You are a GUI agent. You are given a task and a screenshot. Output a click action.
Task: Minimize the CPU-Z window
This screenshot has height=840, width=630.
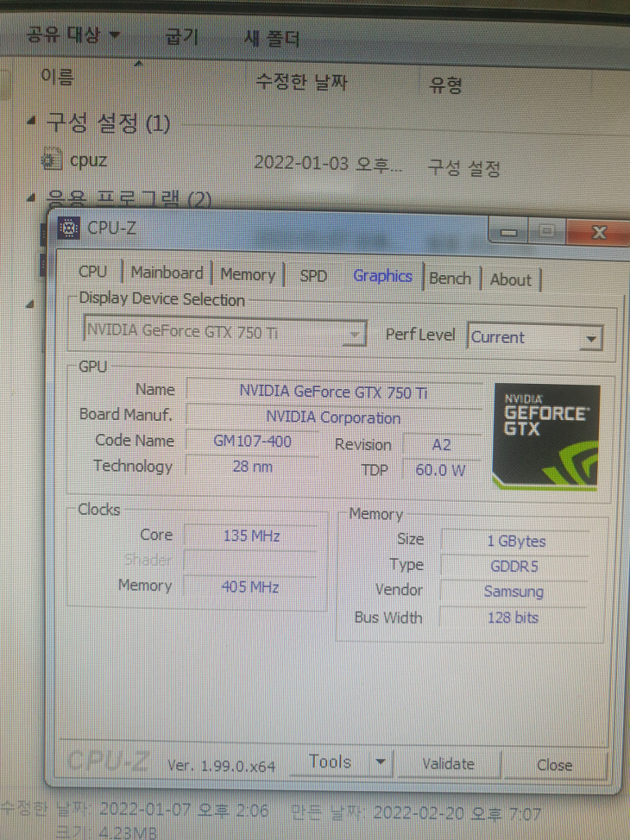click(508, 231)
